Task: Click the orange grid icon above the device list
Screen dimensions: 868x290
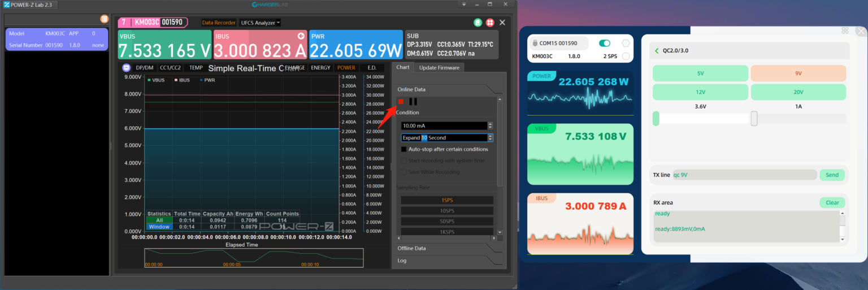Action: [x=104, y=19]
